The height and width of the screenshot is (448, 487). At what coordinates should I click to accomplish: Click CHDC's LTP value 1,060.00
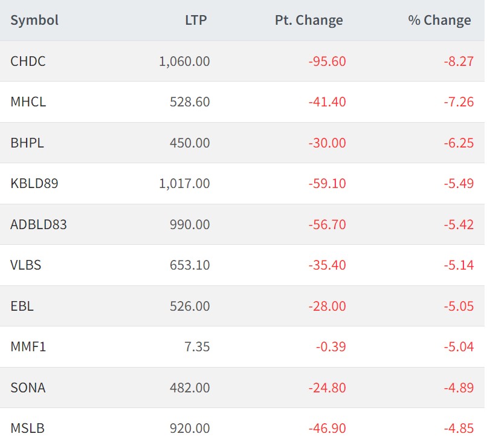[184, 61]
